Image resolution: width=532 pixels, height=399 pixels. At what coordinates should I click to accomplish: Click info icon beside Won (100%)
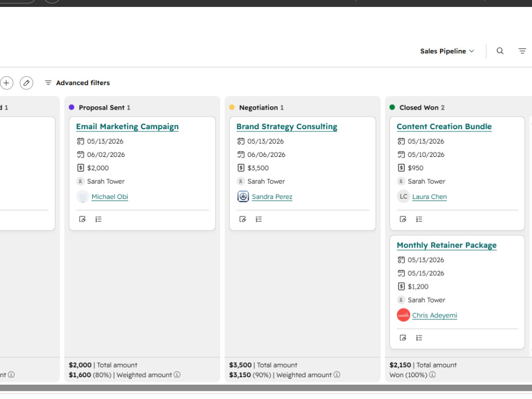[x=432, y=375]
